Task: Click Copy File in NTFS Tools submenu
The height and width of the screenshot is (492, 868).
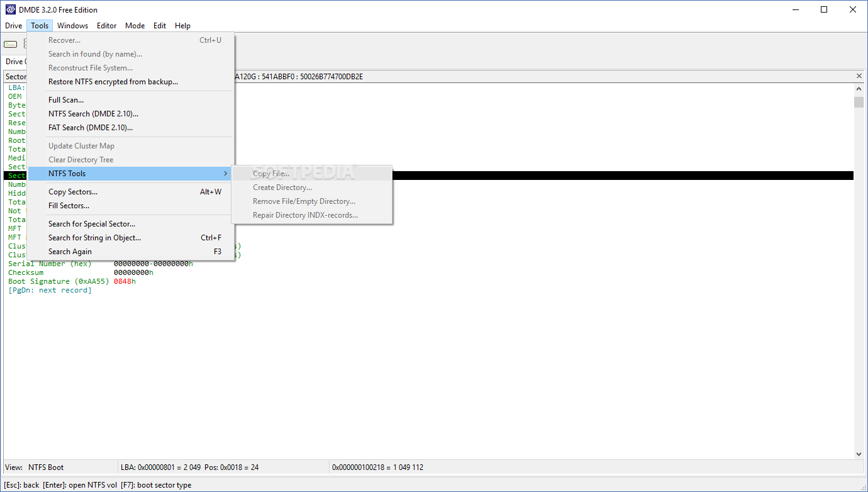Action: 312,174
